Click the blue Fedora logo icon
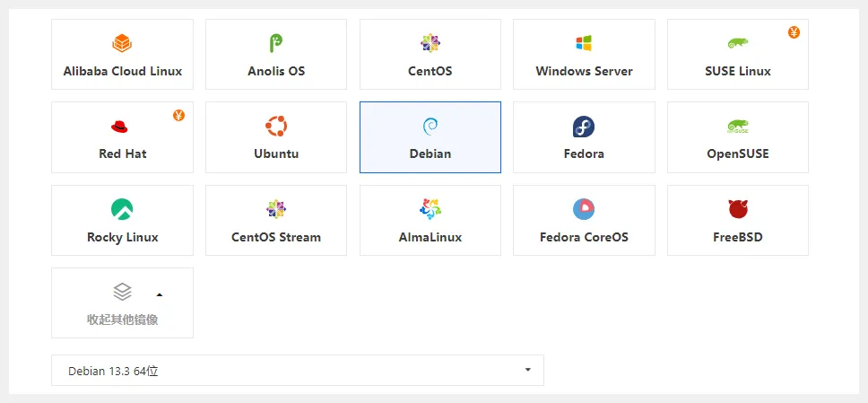 584,127
